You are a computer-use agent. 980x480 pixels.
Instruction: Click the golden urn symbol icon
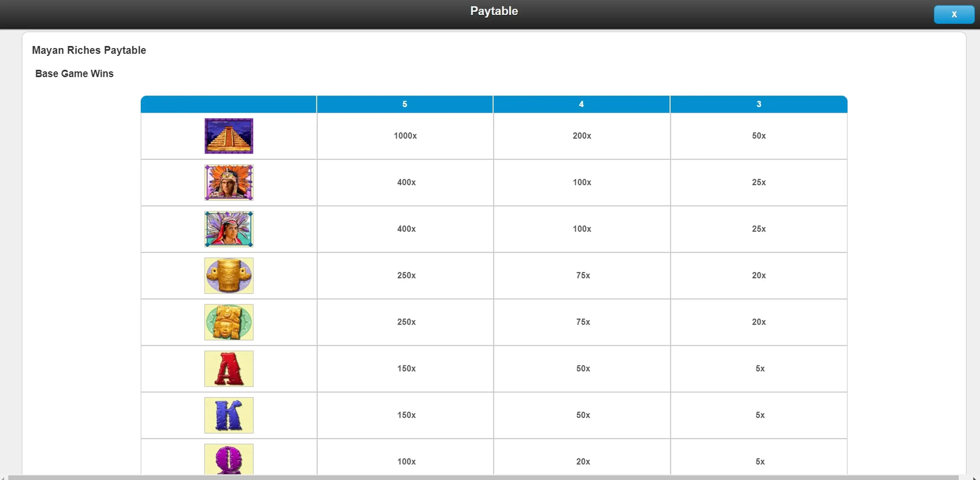coord(229,276)
